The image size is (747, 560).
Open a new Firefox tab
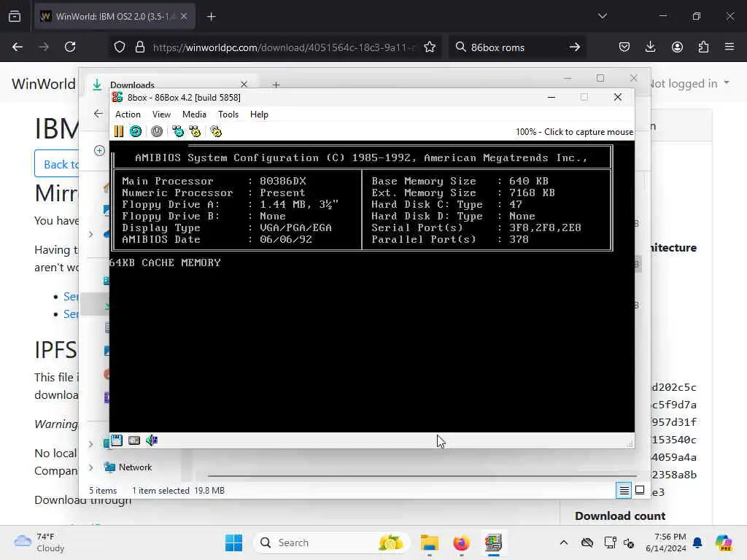[x=211, y=17]
